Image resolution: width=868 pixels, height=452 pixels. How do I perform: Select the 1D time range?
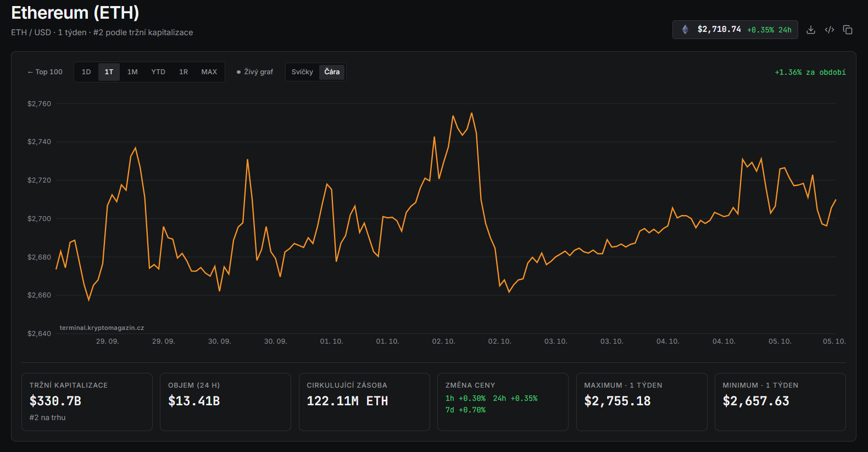click(86, 72)
